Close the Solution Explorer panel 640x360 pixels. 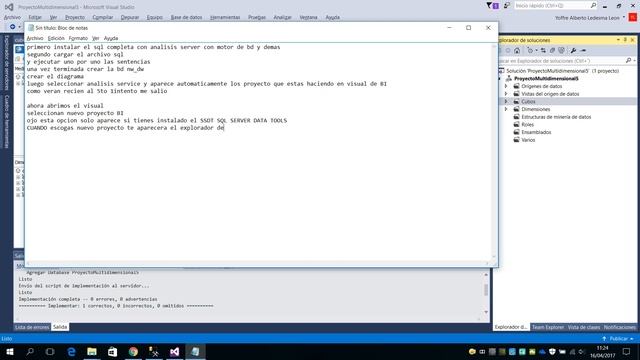[x=633, y=40]
